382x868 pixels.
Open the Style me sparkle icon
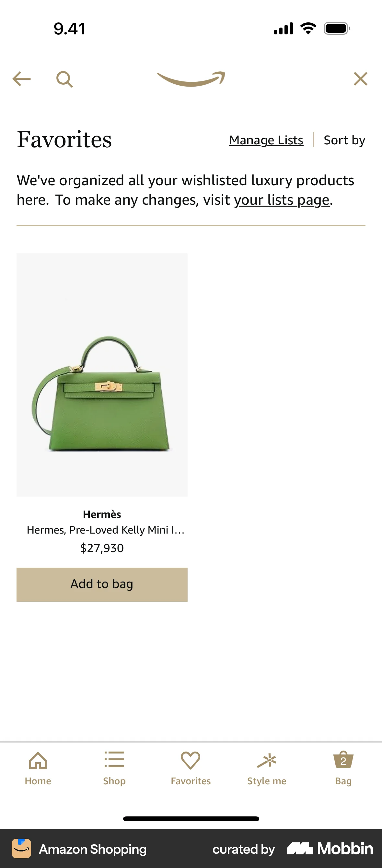(x=267, y=761)
